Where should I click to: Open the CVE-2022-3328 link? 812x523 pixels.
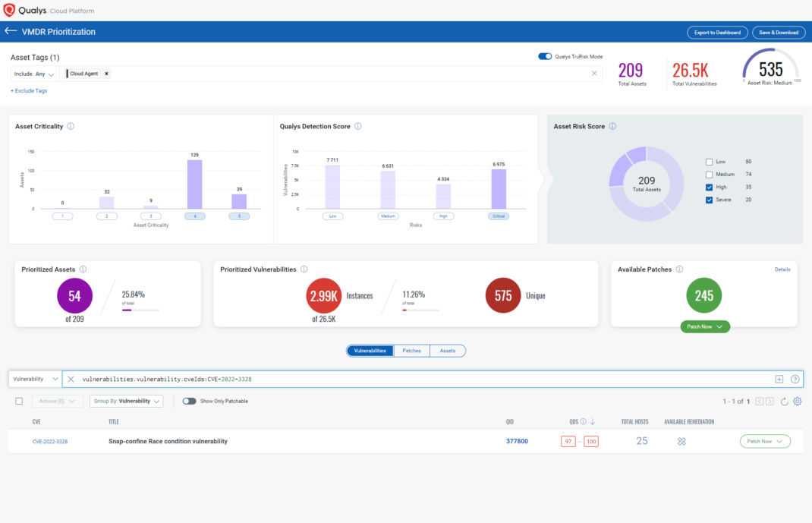[x=50, y=441]
